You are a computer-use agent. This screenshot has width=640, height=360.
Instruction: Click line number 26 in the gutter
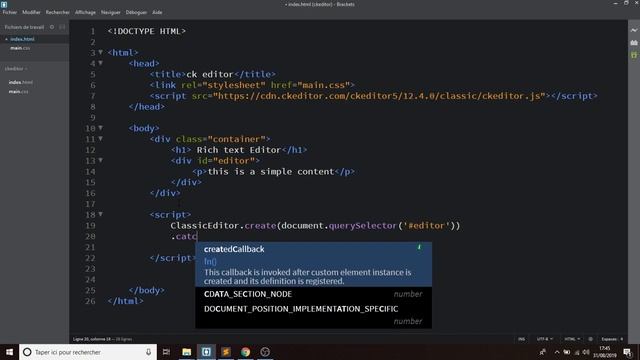pos(90,301)
